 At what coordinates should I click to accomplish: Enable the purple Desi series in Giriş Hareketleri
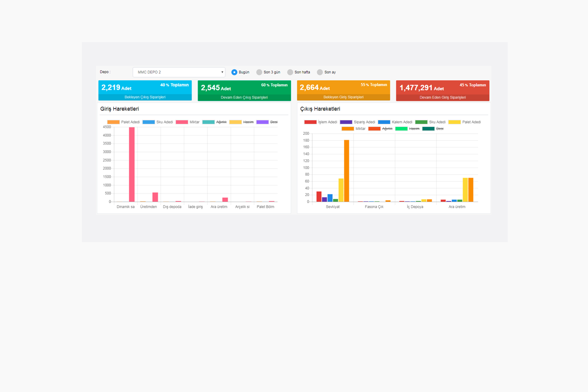(263, 122)
